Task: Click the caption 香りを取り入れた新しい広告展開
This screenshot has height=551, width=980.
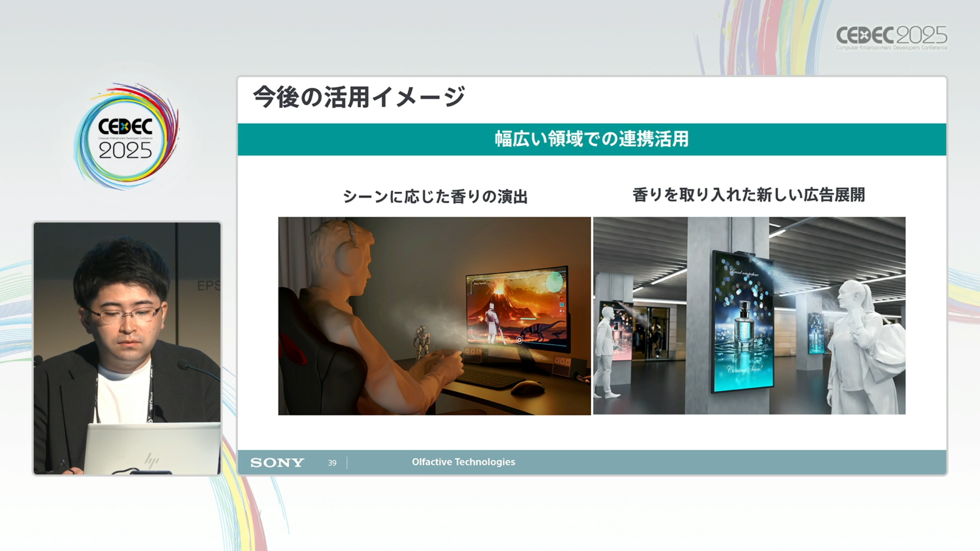Action: 748,195
